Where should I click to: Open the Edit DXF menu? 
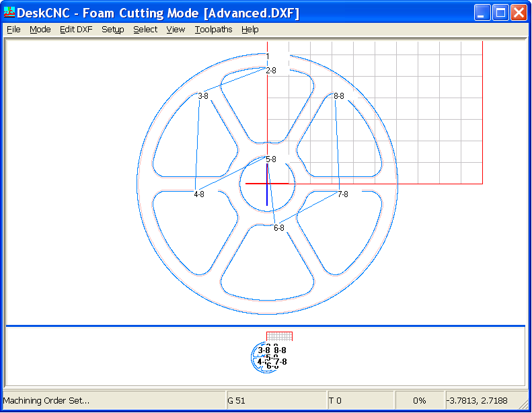(x=76, y=30)
